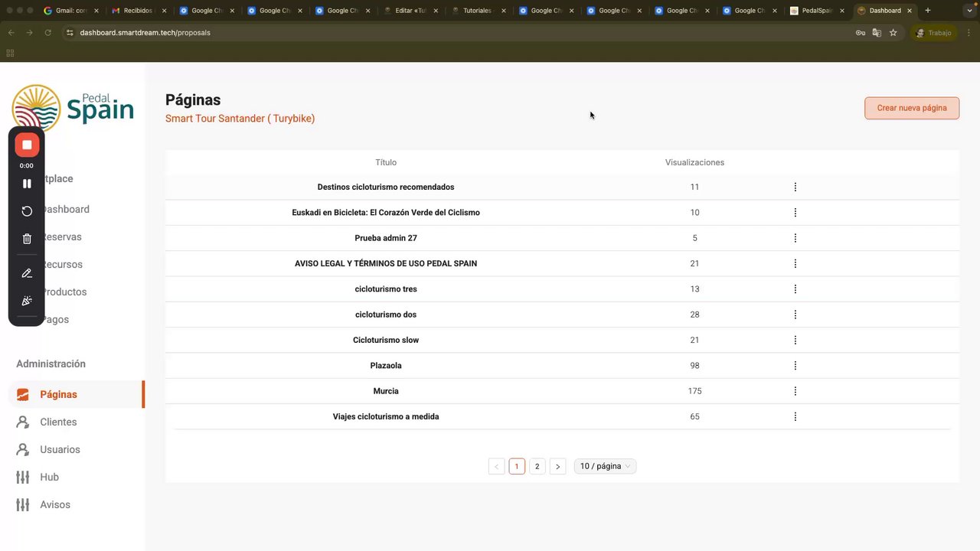This screenshot has height=551, width=980.
Task: Go to page 2 of the pagination
Action: click(537, 466)
